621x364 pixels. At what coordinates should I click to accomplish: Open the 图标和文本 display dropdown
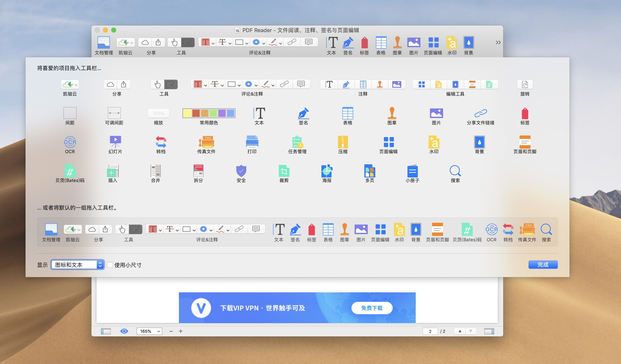pyautogui.click(x=78, y=265)
